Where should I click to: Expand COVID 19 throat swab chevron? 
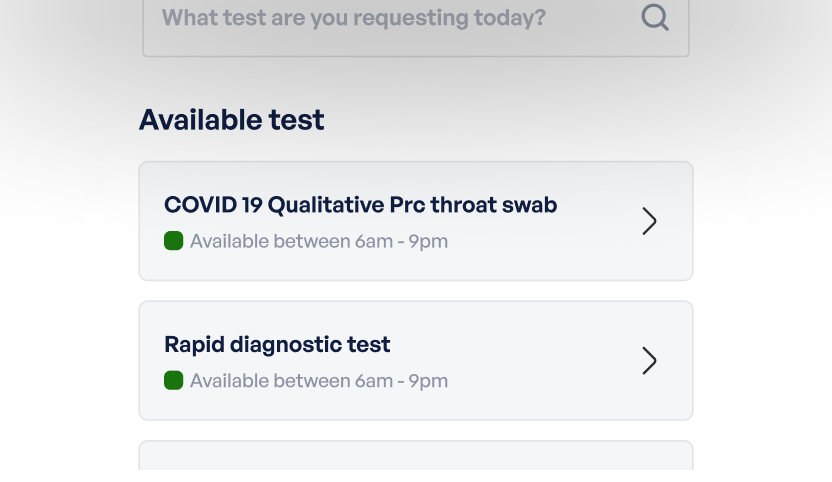click(x=649, y=221)
